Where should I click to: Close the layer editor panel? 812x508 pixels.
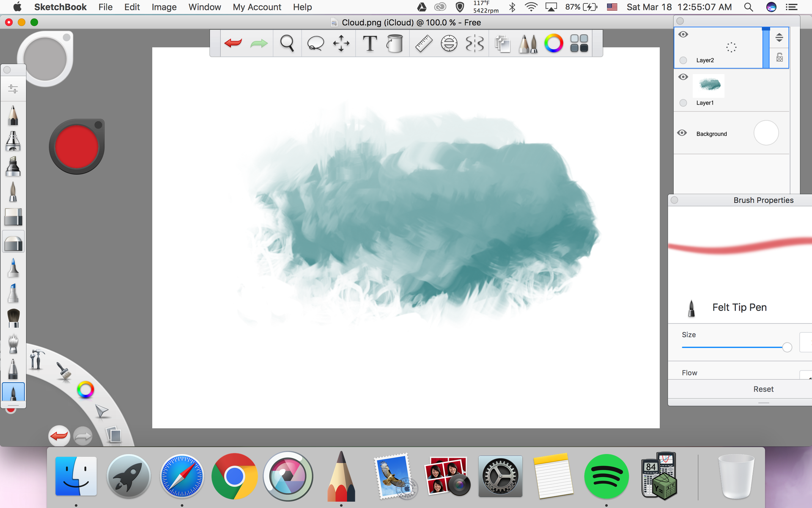680,21
